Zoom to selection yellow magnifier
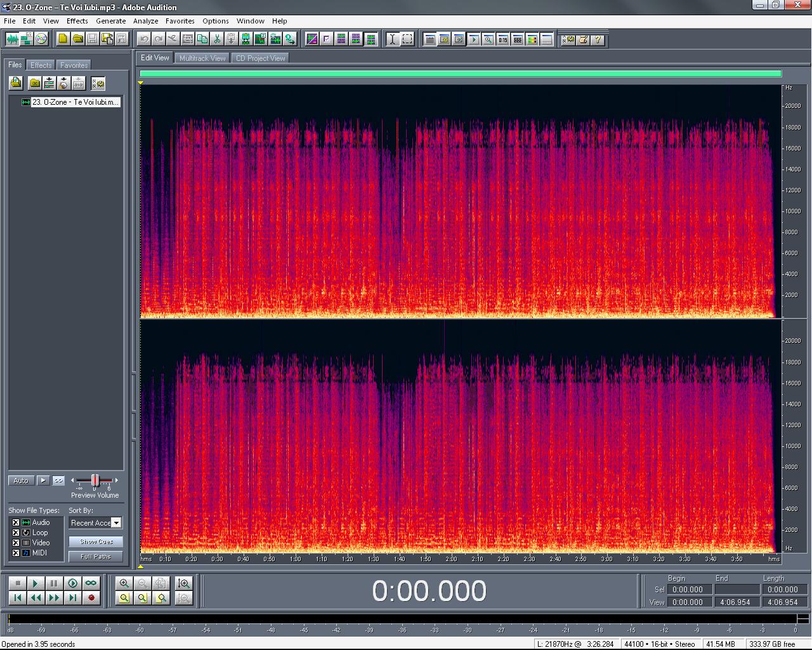 coord(124,598)
